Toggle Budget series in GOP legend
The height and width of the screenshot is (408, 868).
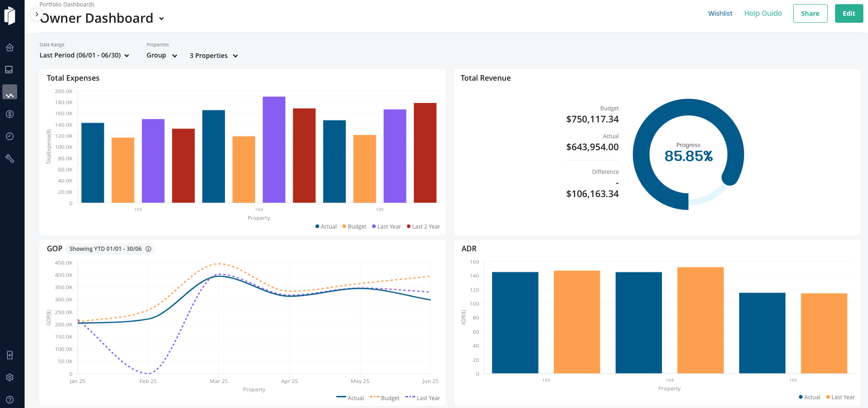click(385, 398)
